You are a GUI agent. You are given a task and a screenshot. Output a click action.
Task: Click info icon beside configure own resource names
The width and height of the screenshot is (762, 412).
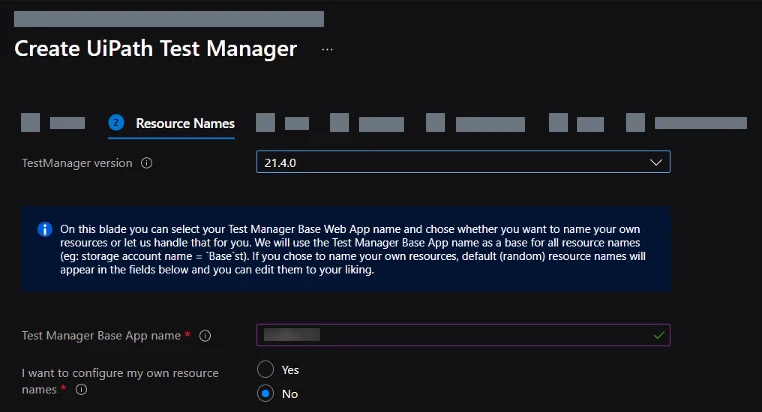pyautogui.click(x=81, y=390)
